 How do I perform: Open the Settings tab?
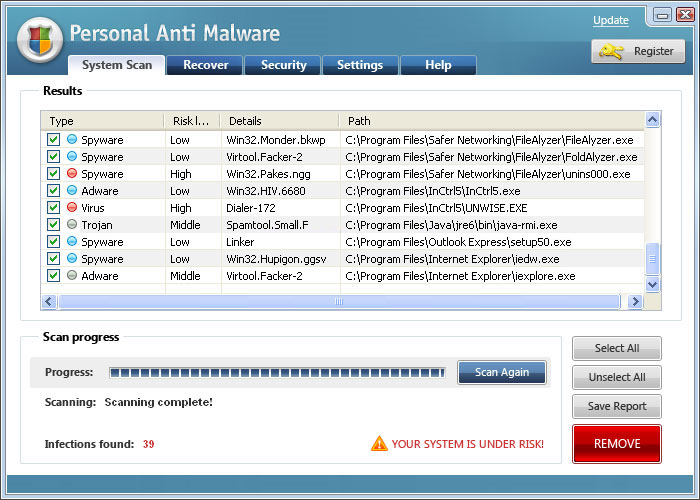pos(360,65)
